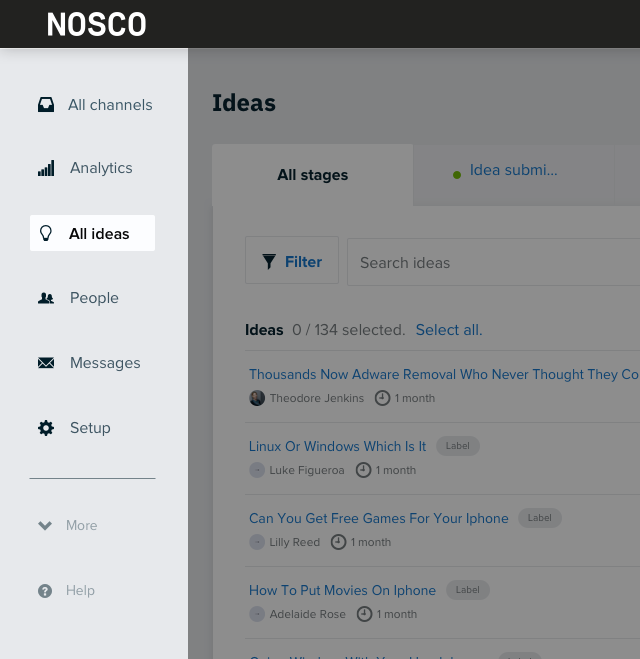
Task: Click author name Luke Figueroa
Action: (307, 470)
